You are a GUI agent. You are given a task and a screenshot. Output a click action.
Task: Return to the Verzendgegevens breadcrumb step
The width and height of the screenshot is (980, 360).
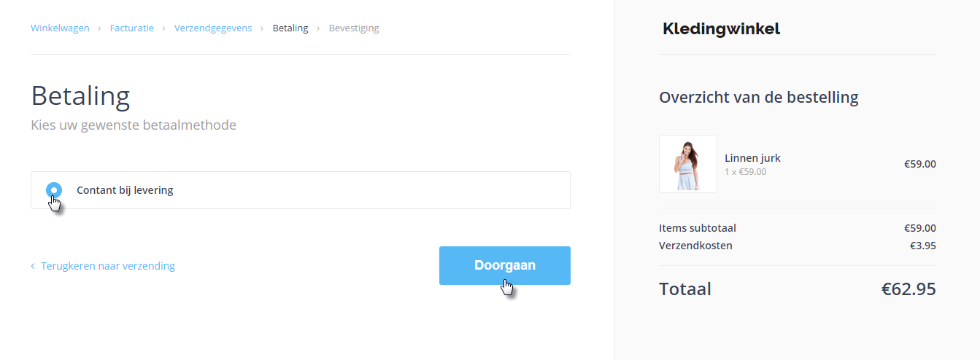[213, 28]
